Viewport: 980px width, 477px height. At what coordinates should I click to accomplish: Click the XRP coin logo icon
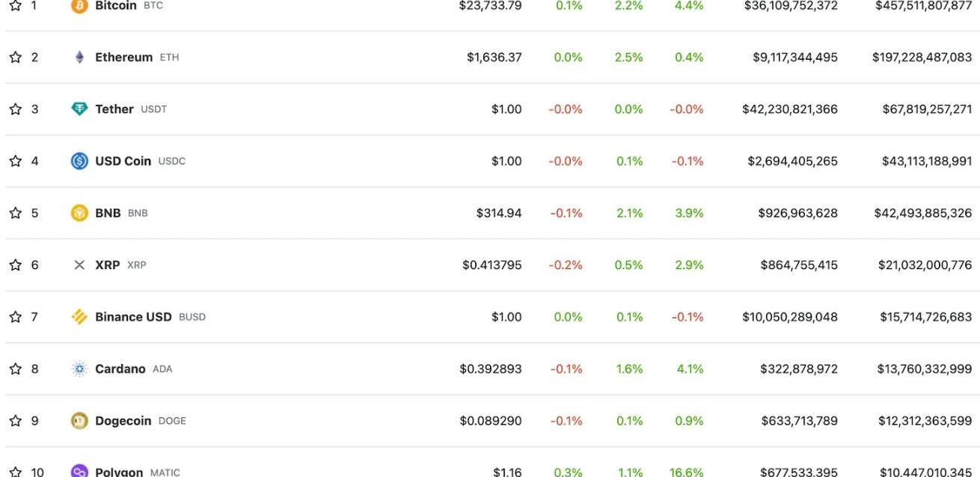tap(79, 265)
